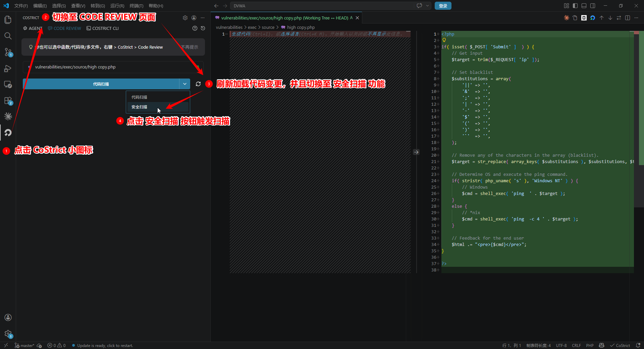Viewport: 644px width, 349px height.
Task: Click the CoStrict icon in activity bar
Action: (x=8, y=133)
